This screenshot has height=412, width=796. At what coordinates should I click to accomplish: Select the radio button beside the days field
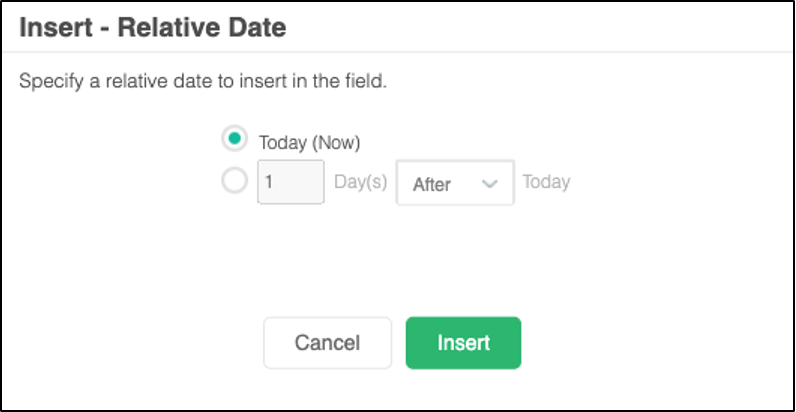234,182
